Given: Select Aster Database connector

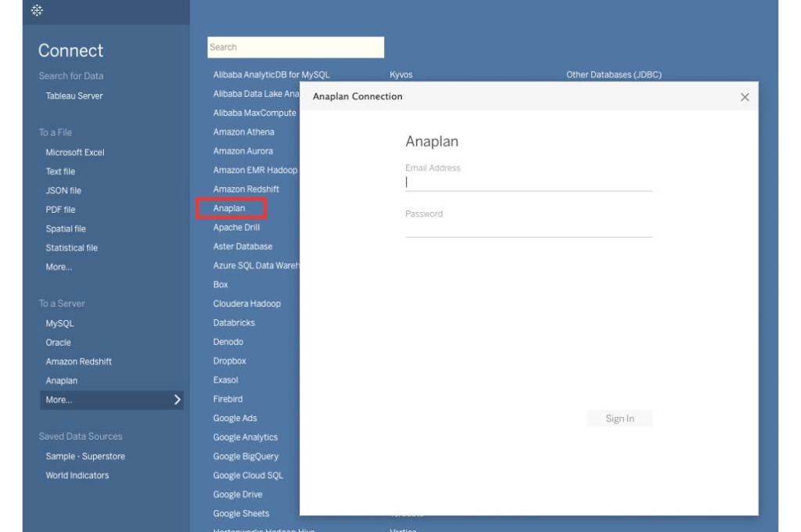Looking at the screenshot, I should coord(242,246).
